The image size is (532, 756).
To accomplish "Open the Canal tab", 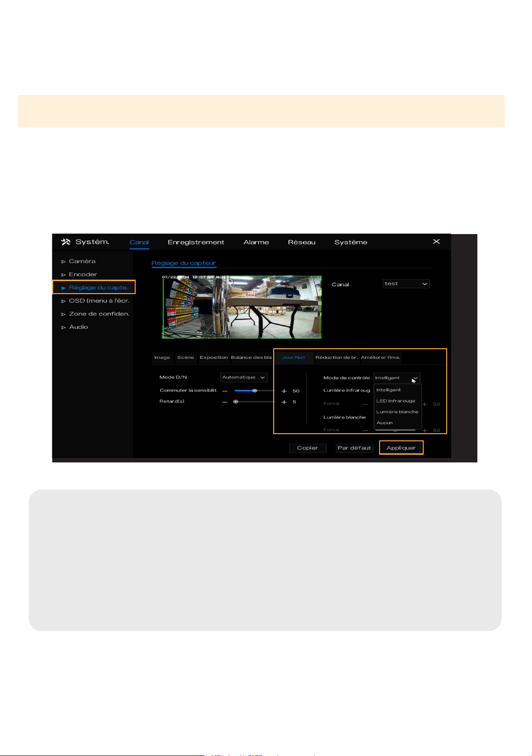I will coord(139,242).
